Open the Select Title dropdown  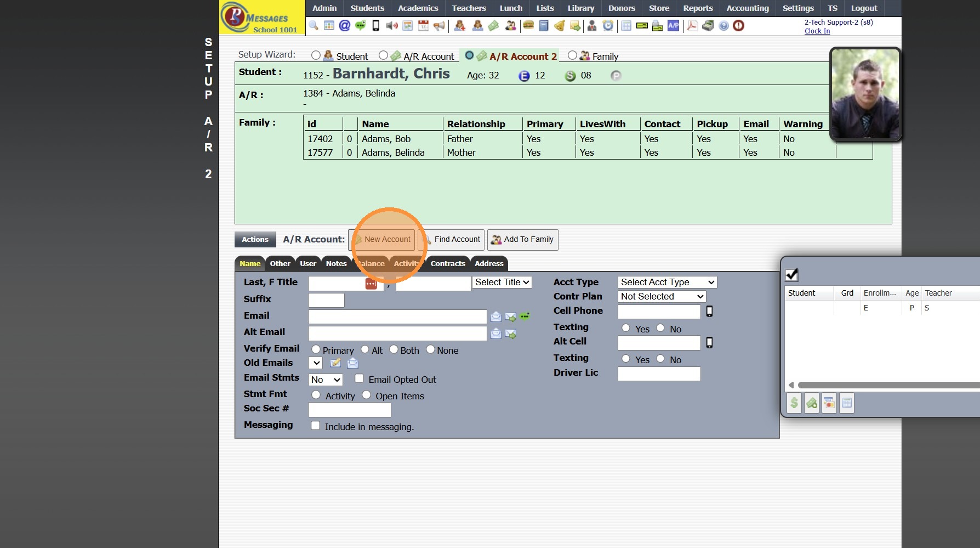pos(502,283)
